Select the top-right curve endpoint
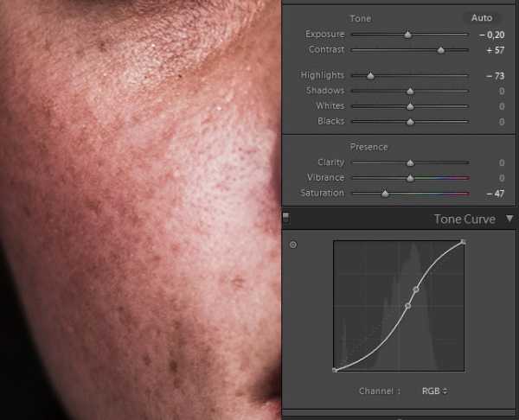519x420 pixels. click(x=463, y=242)
